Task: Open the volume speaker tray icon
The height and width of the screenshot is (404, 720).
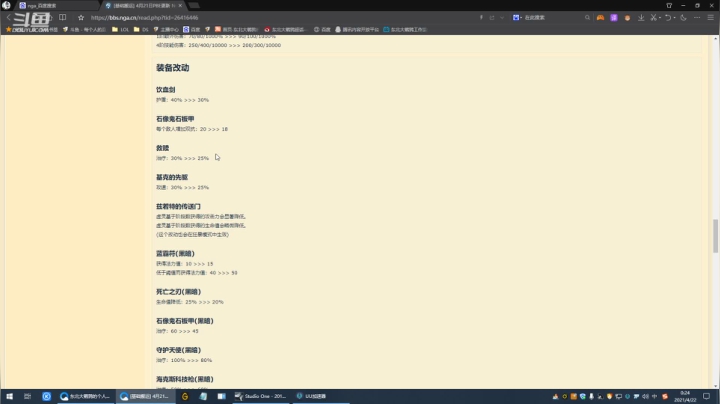Action: pos(645,396)
